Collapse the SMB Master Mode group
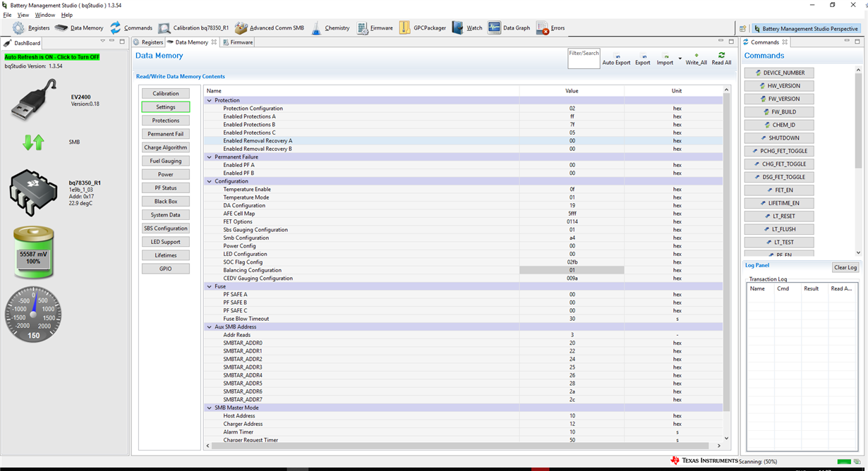Screen dimensions: 868x471 tap(209, 408)
